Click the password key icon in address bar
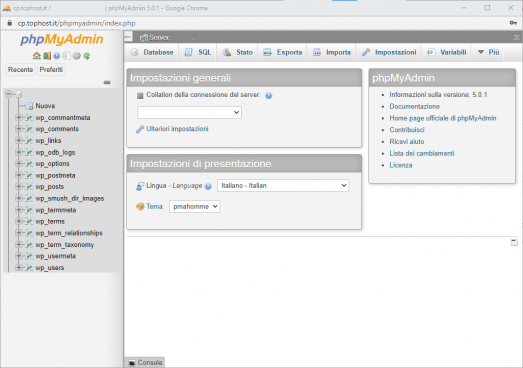 [x=513, y=23]
